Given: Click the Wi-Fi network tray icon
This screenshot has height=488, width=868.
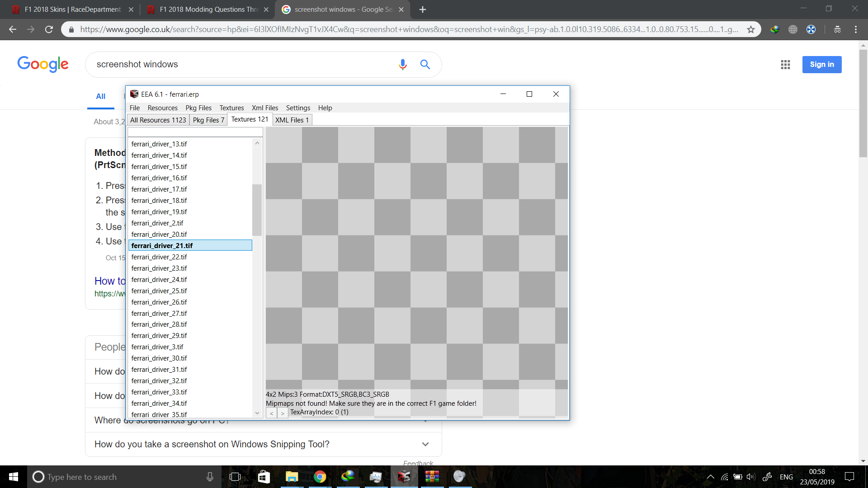Looking at the screenshot, I should click(725, 477).
